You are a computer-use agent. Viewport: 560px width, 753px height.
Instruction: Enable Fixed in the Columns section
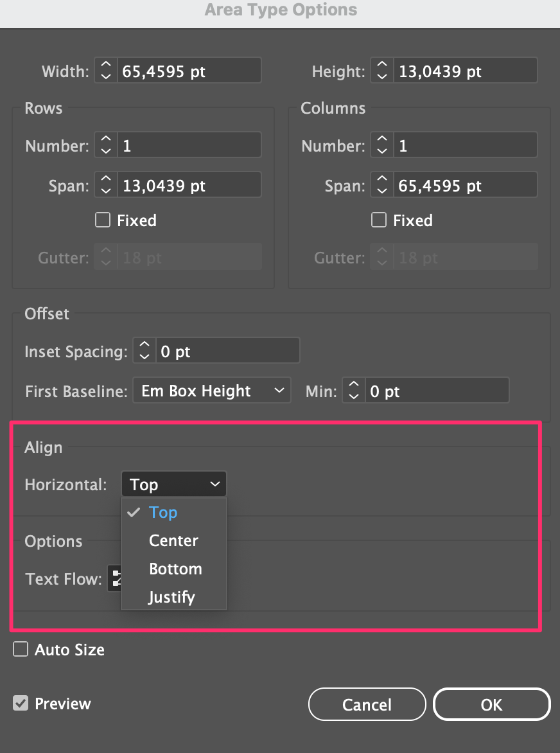tap(379, 220)
